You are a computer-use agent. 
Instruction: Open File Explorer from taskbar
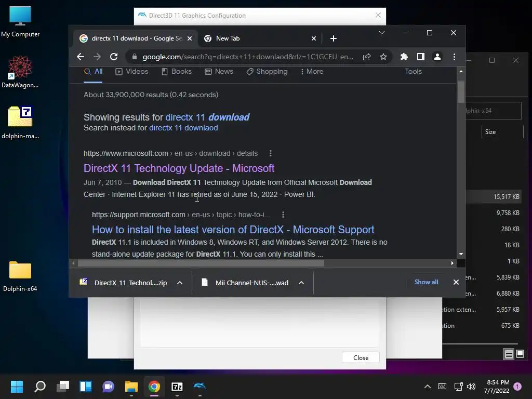coord(131,387)
